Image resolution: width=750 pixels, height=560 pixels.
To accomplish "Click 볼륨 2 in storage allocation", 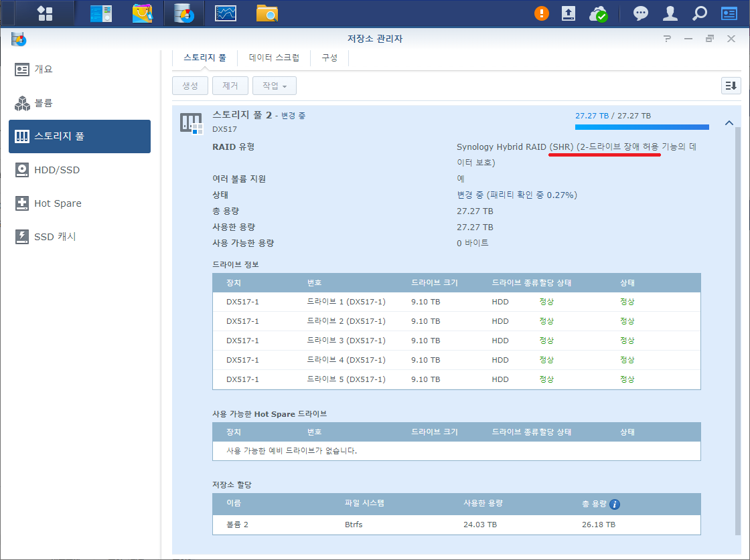I will [x=237, y=525].
